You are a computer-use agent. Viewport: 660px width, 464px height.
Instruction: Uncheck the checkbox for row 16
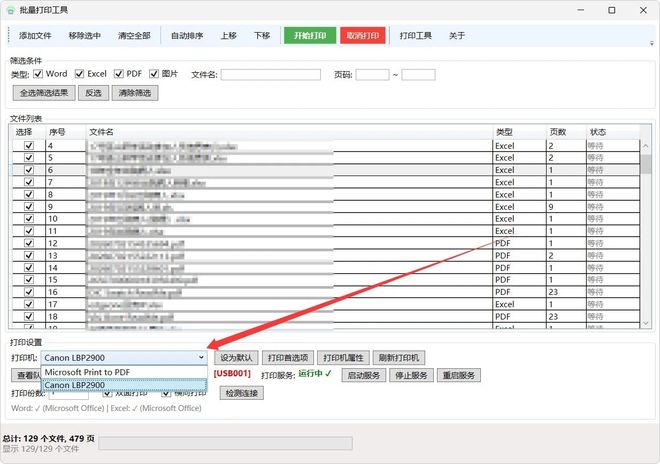click(29, 292)
